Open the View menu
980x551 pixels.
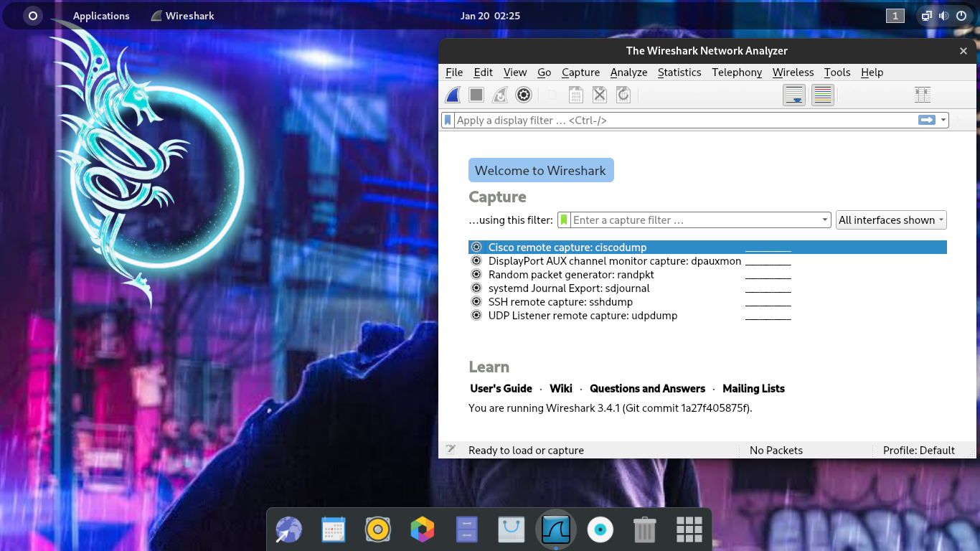coord(515,72)
